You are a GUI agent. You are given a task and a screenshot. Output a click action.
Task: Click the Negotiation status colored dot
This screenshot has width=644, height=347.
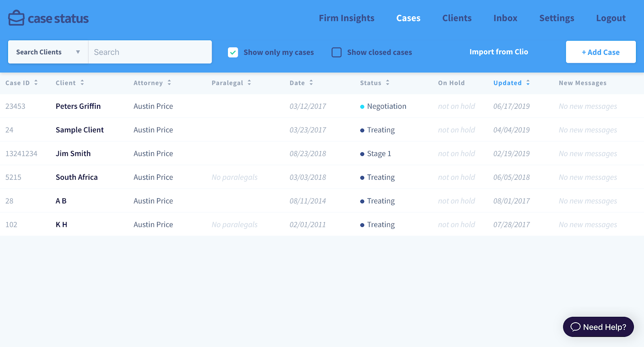tap(362, 107)
